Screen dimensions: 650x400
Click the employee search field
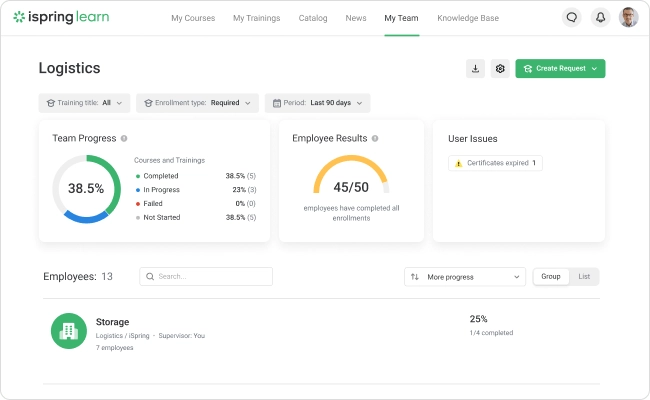coord(206,276)
